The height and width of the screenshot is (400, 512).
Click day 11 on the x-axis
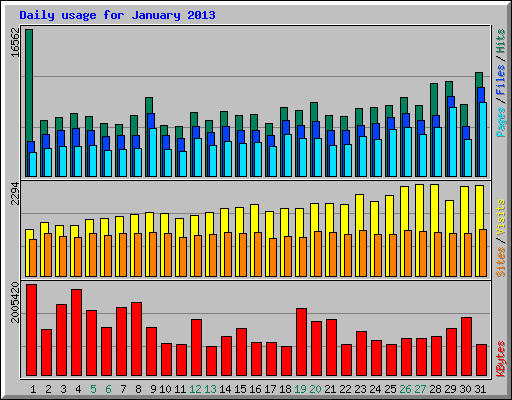point(180,389)
